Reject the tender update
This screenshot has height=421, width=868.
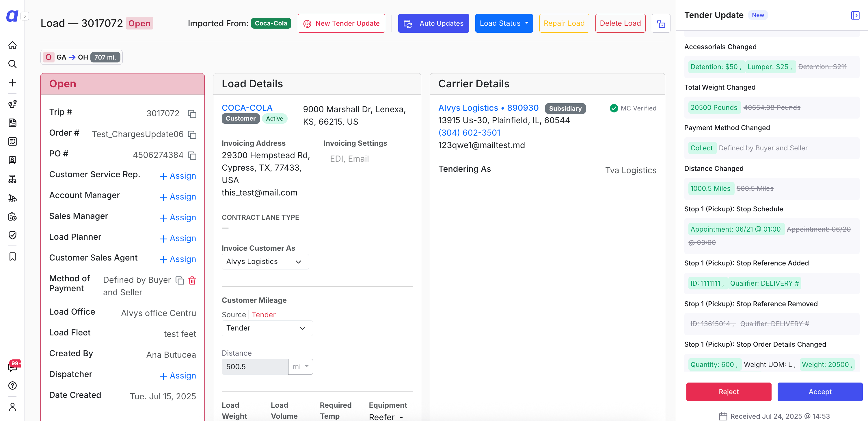[x=729, y=392]
